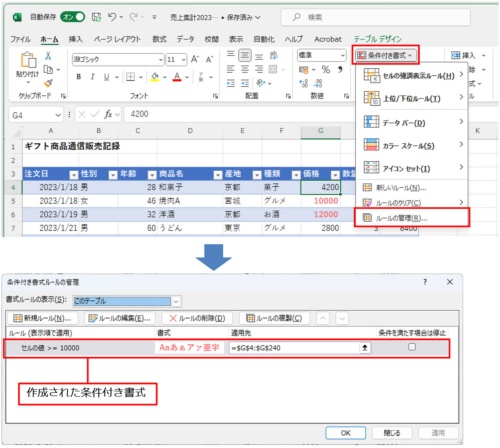Click the paste clipboard icon
Viewport: 500px width, 448px height.
(29, 60)
